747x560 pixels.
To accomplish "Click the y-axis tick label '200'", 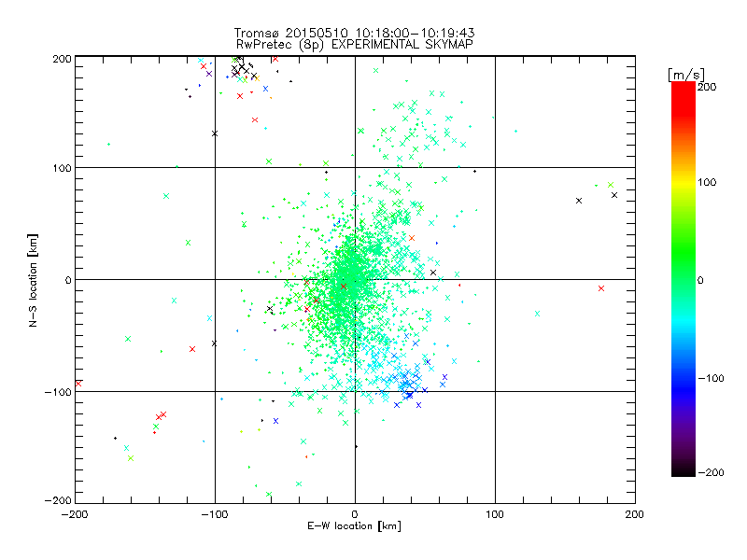I will (x=62, y=59).
